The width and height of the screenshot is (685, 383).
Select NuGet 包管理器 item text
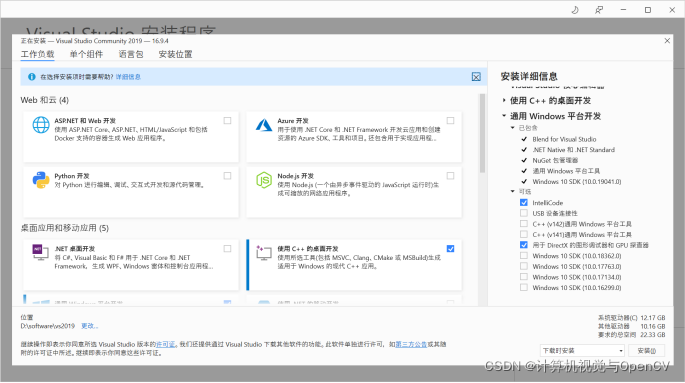(555, 160)
